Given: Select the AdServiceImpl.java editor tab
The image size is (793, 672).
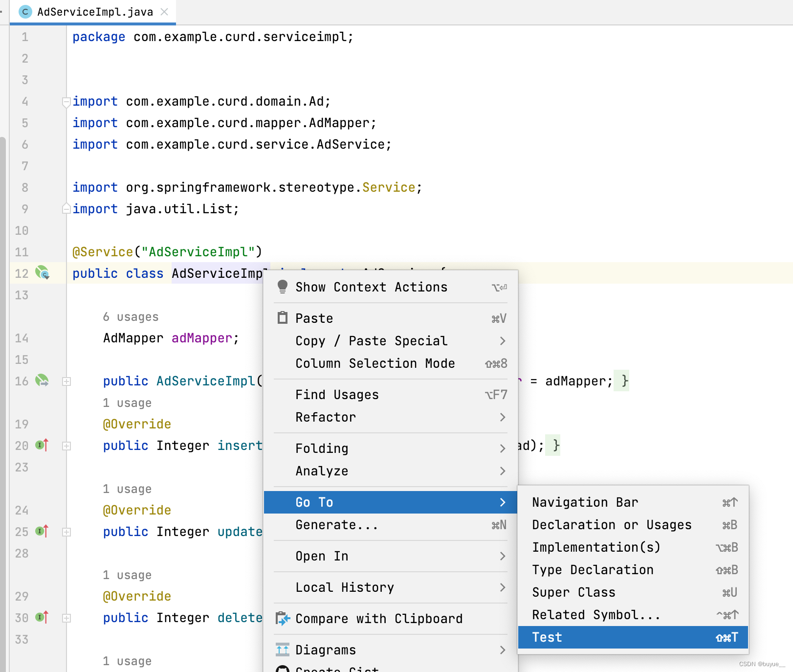Looking at the screenshot, I should (93, 12).
